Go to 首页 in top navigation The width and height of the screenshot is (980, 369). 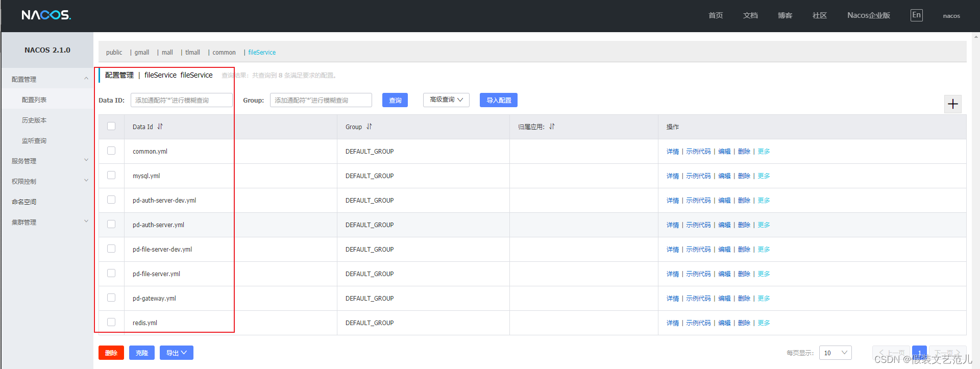716,15
